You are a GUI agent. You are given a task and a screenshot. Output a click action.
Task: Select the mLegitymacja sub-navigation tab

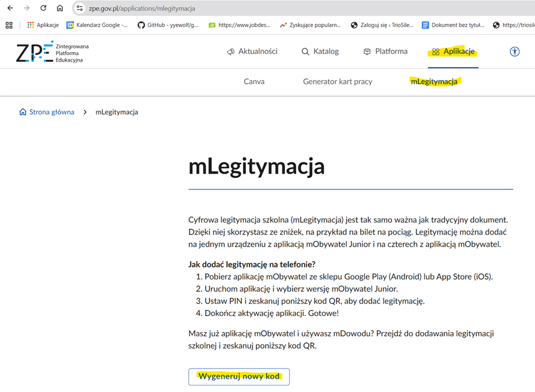click(x=434, y=81)
